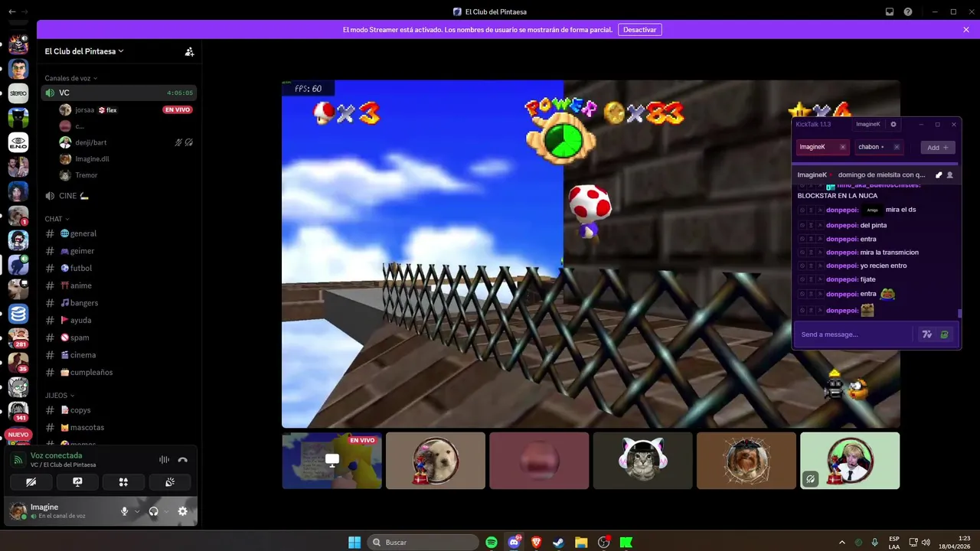Open the Discord help icon
This screenshot has width=980, height=551.
(x=908, y=11)
